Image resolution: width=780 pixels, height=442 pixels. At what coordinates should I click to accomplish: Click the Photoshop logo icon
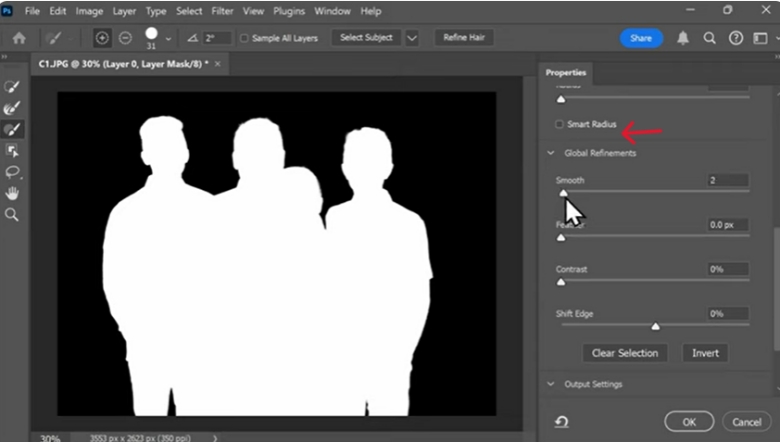(7, 11)
